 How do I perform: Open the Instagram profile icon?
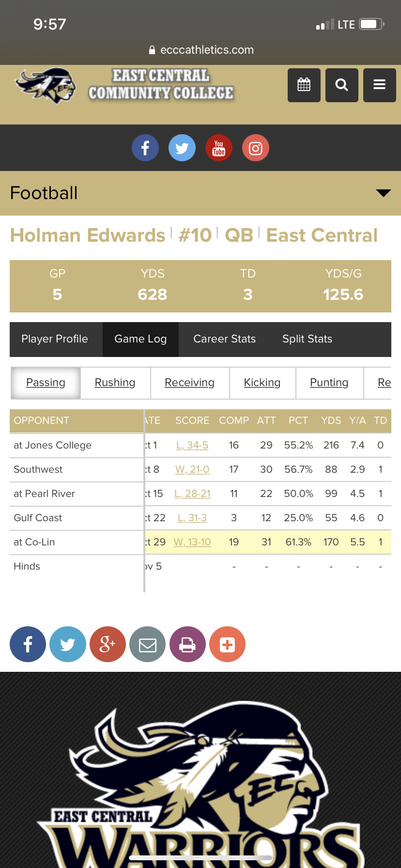256,148
